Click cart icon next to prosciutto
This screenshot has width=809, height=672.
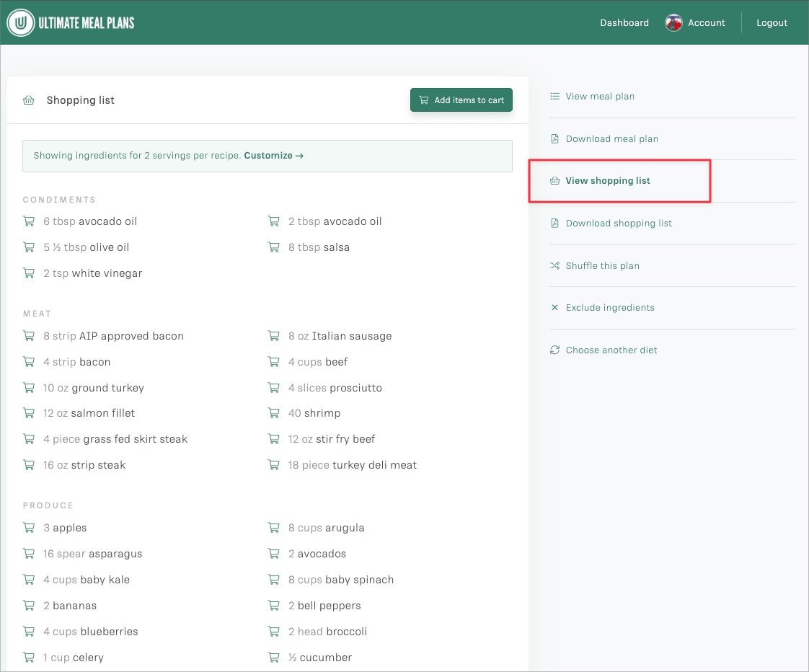(x=273, y=388)
